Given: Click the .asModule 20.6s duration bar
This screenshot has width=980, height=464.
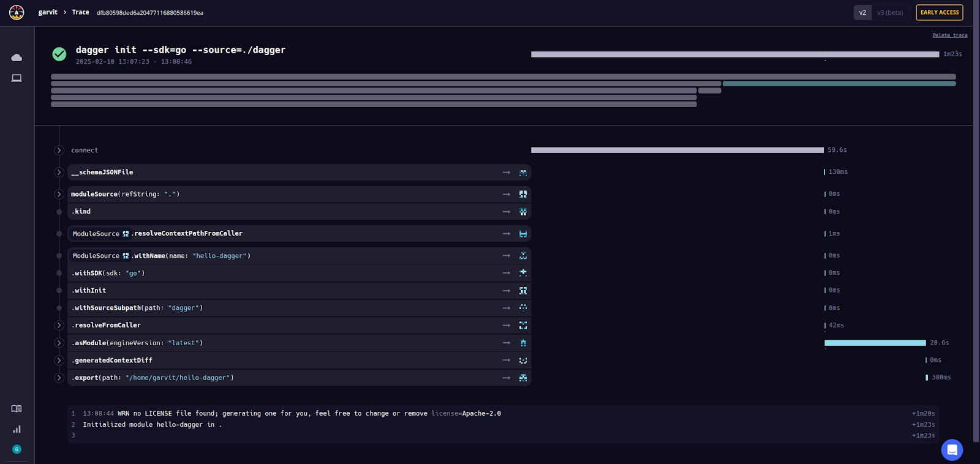Looking at the screenshot, I should [875, 343].
